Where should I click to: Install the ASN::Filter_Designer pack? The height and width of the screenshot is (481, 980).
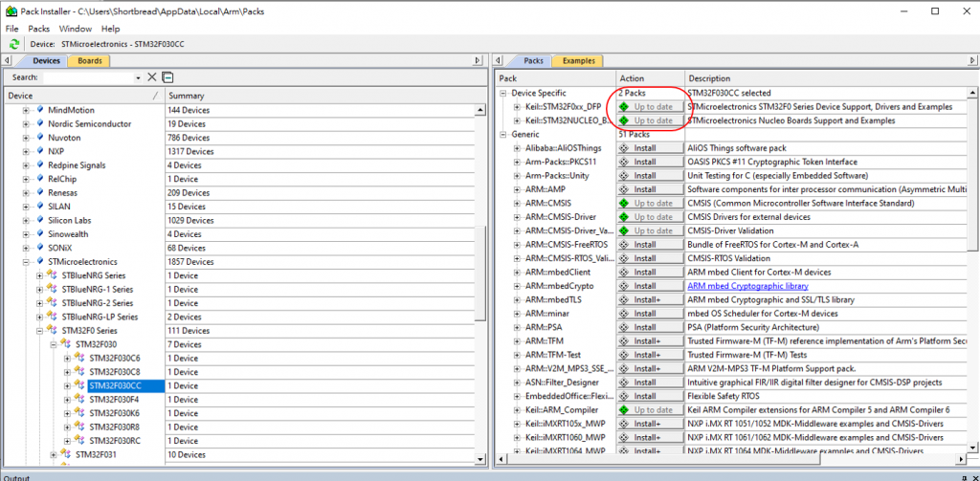coord(650,383)
